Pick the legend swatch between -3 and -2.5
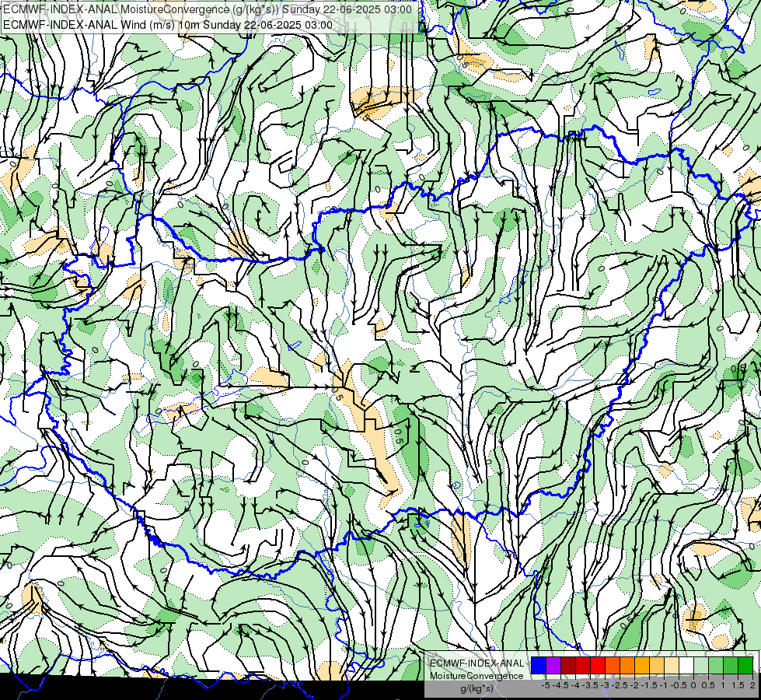Screen dimensions: 761x700 (x=613, y=665)
